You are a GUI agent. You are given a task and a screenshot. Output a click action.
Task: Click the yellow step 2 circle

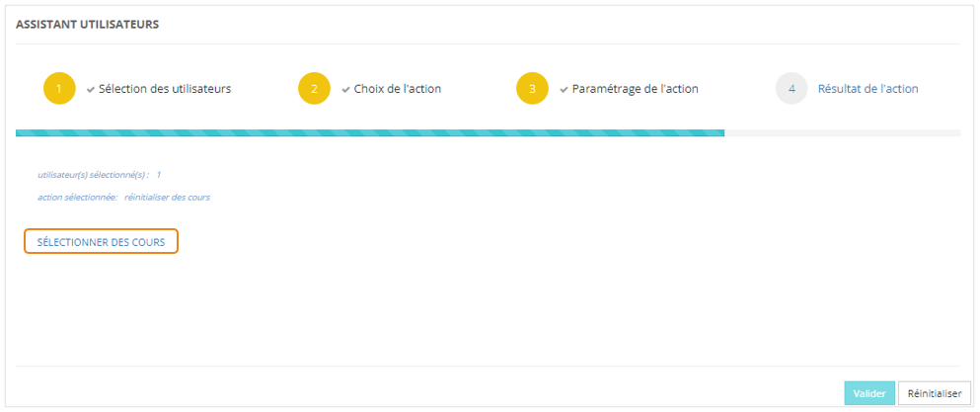(x=314, y=89)
